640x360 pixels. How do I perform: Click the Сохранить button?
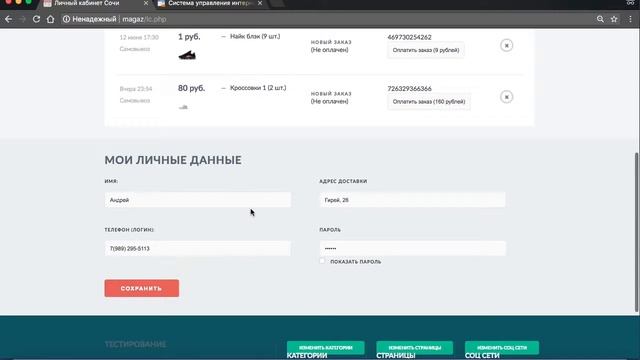click(142, 288)
